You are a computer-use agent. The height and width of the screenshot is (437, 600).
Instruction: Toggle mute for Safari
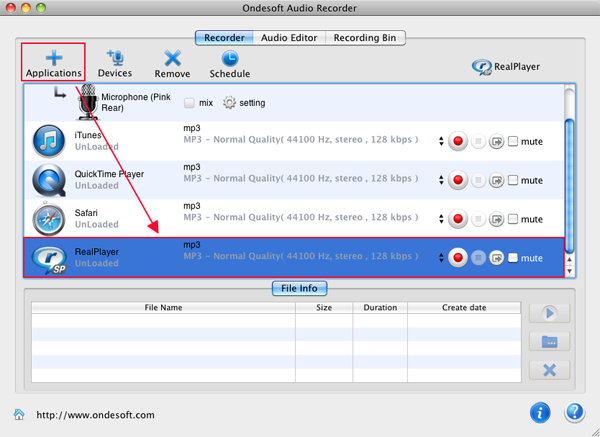(513, 220)
